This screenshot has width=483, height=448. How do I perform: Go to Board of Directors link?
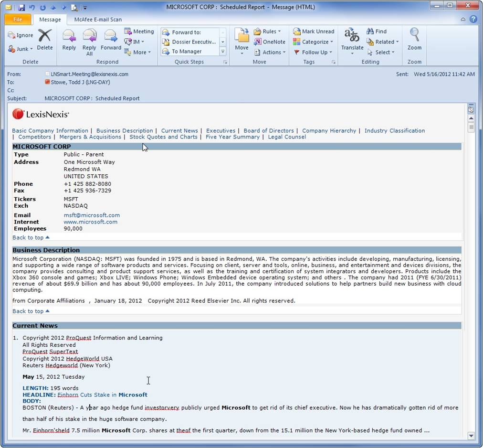coord(269,131)
